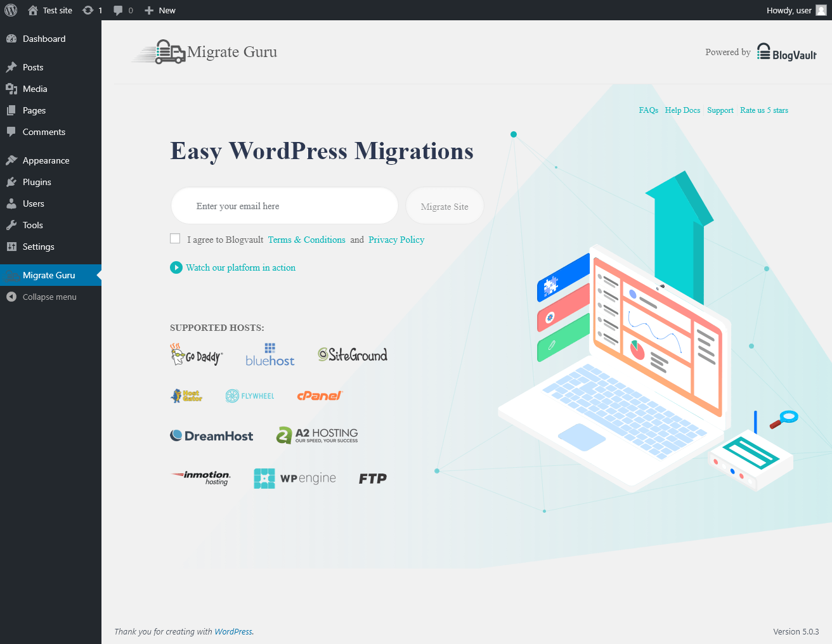Viewport: 832px width, 644px height.
Task: Click Rate us 5 stars link
Action: coord(764,110)
